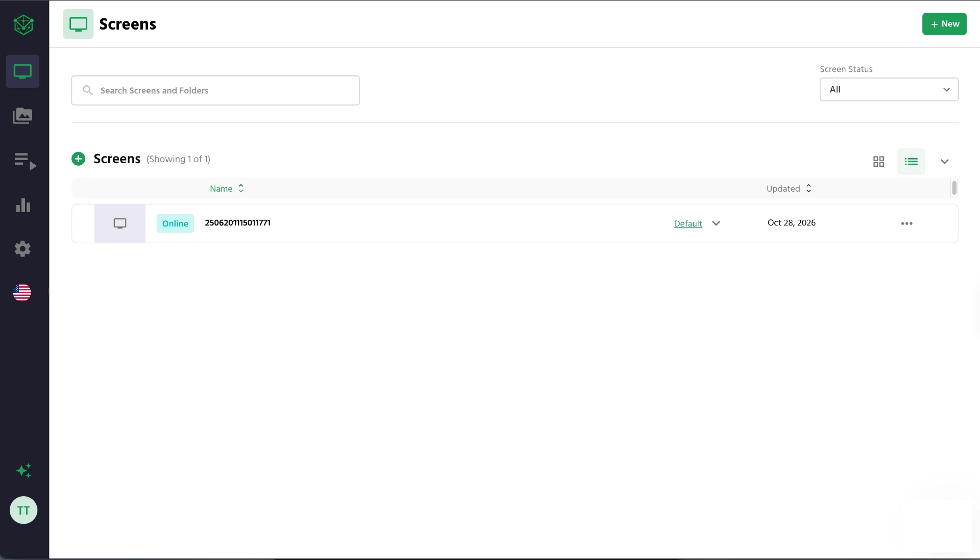
Task: Sort the list by Updated
Action: 789,188
